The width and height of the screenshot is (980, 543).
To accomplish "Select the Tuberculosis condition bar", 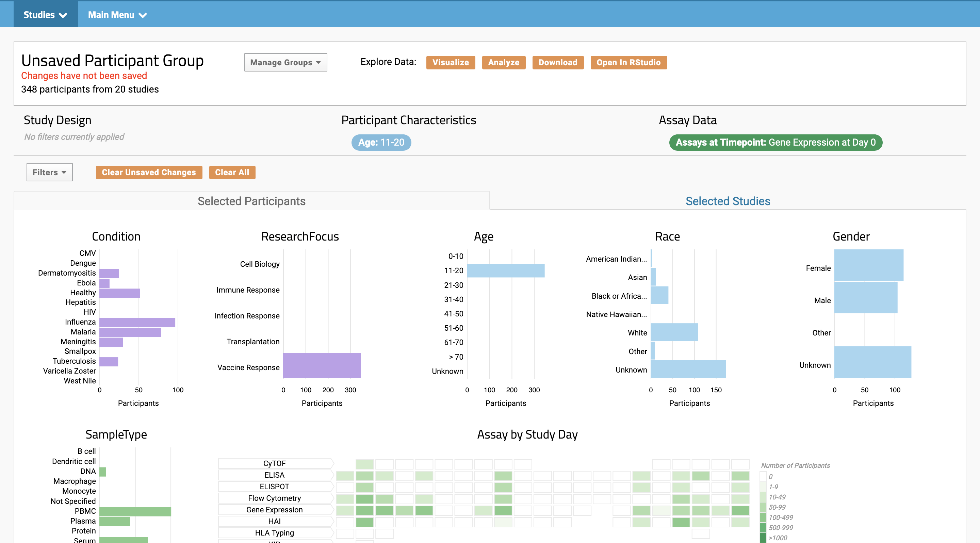I will point(109,362).
